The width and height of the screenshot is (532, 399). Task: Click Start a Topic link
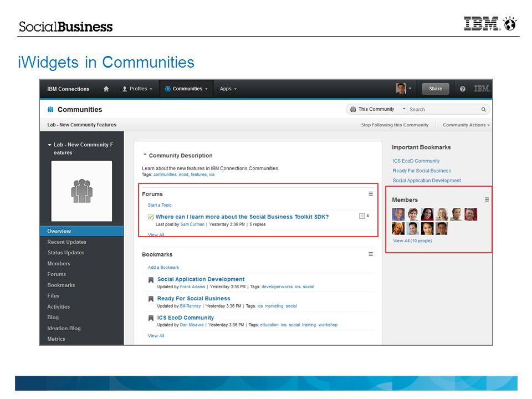160,205
